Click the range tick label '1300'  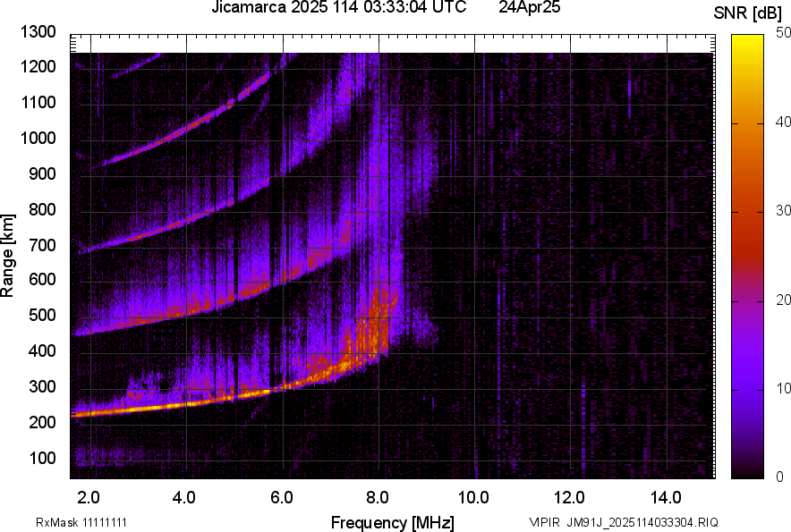click(38, 32)
